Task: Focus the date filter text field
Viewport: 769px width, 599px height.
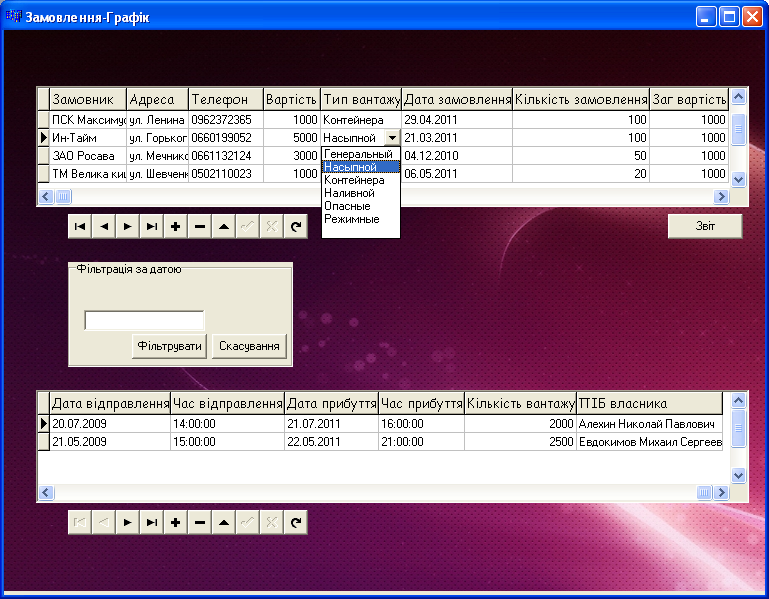Action: [144, 320]
